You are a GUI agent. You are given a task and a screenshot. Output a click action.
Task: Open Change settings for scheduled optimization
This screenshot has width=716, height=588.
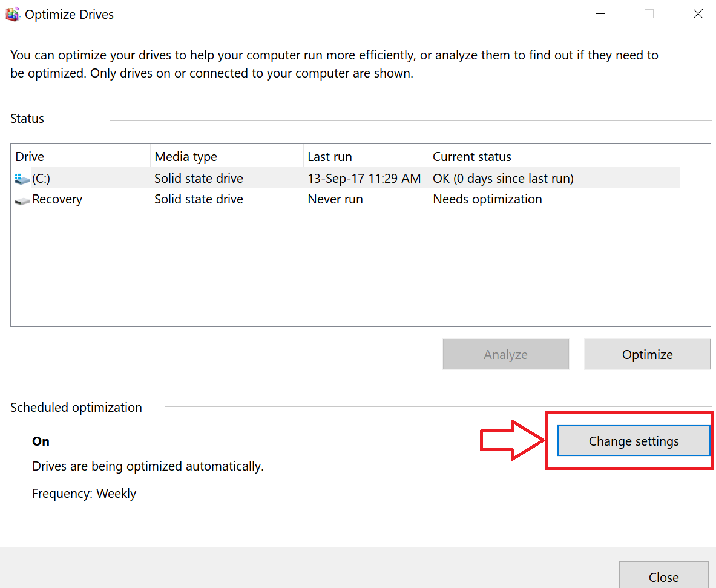633,441
